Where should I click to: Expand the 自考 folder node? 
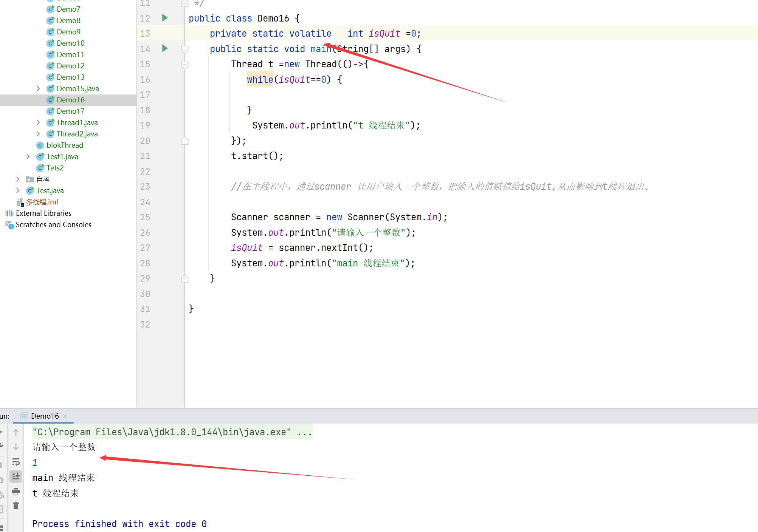[18, 179]
